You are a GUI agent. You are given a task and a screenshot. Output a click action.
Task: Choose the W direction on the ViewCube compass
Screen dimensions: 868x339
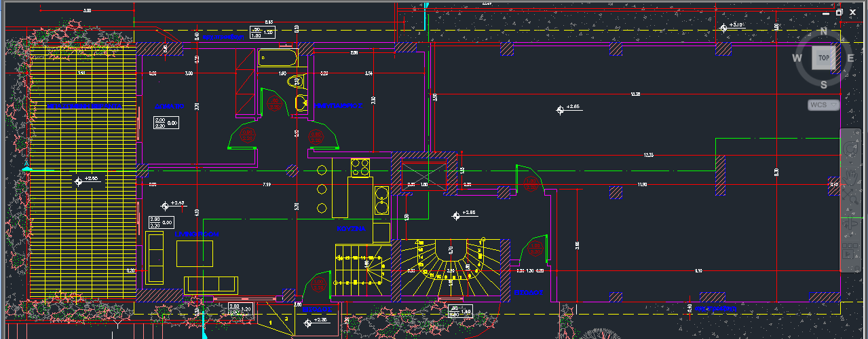[x=797, y=58]
